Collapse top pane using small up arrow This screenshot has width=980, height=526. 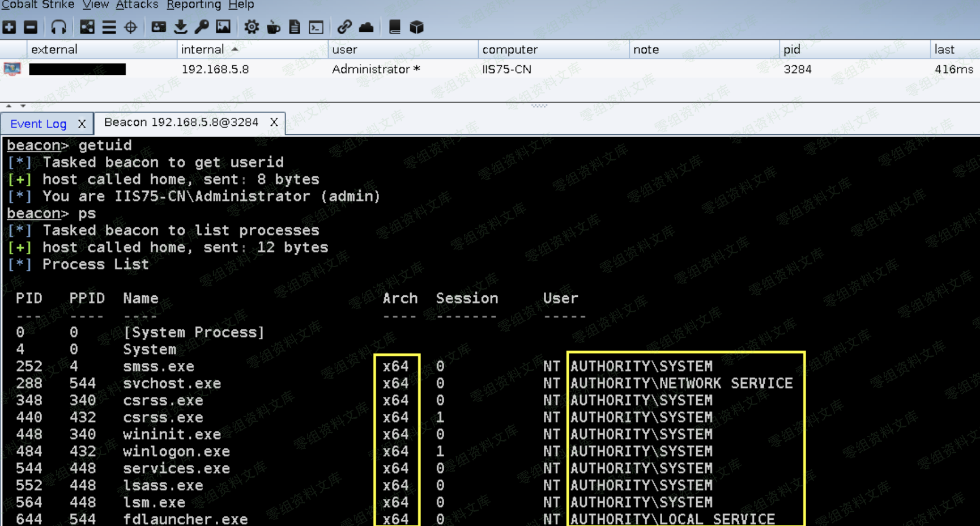click(8, 105)
